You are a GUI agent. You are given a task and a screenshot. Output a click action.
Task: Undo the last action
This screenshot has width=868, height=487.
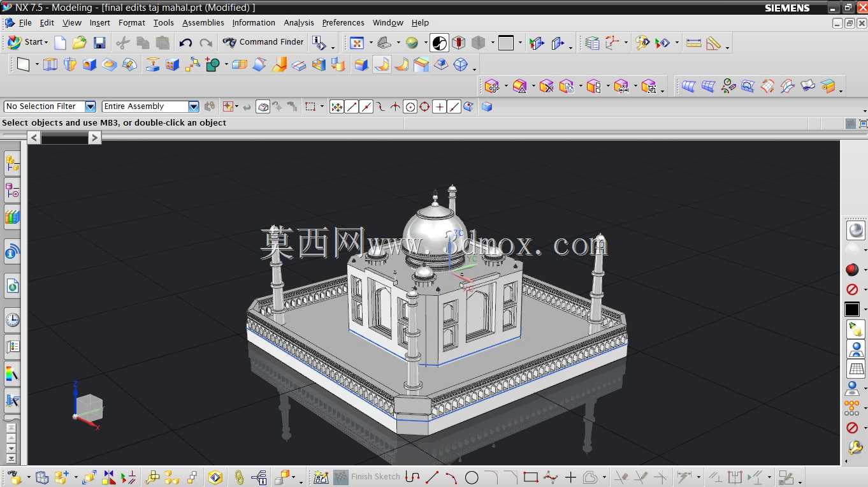click(x=185, y=43)
